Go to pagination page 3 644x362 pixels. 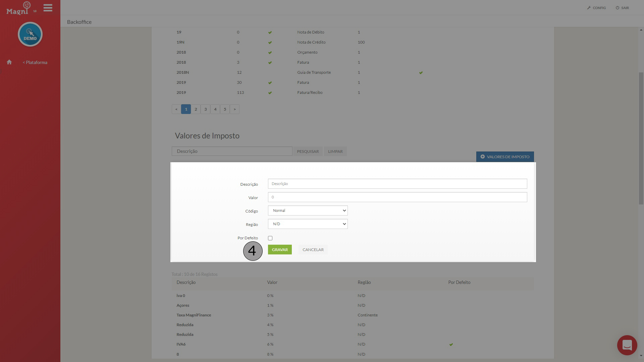coord(205,109)
